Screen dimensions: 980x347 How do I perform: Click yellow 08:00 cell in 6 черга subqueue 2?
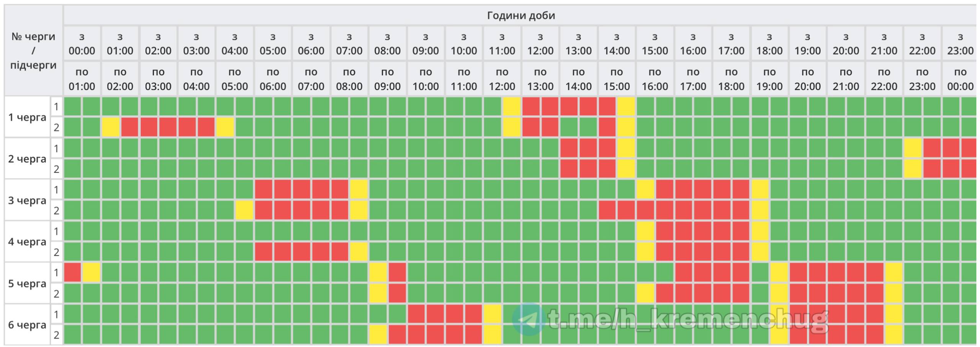378,335
